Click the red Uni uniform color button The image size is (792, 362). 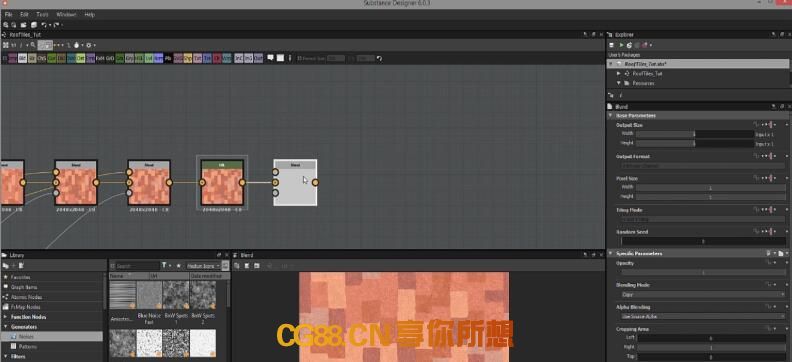217,58
